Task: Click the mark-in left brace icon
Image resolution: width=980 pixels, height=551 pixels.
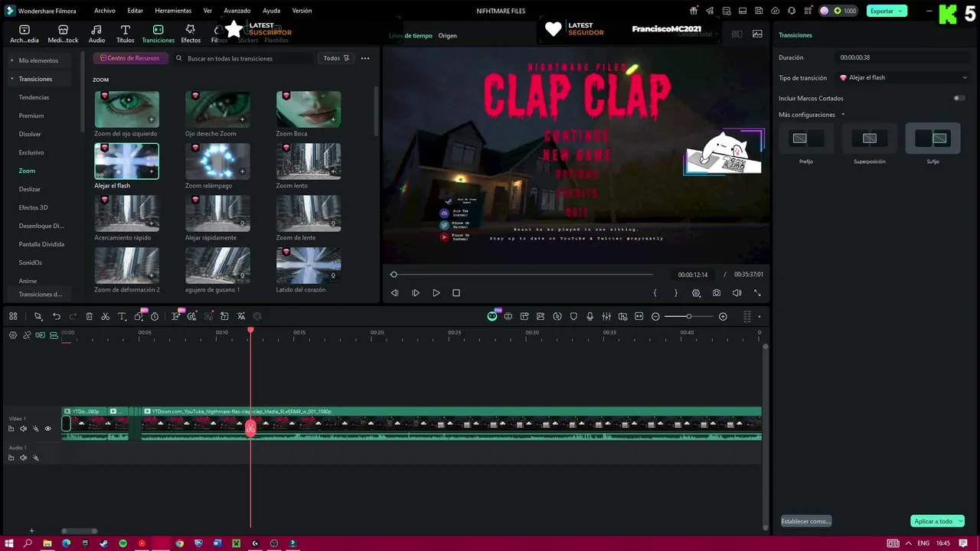Action: (655, 293)
